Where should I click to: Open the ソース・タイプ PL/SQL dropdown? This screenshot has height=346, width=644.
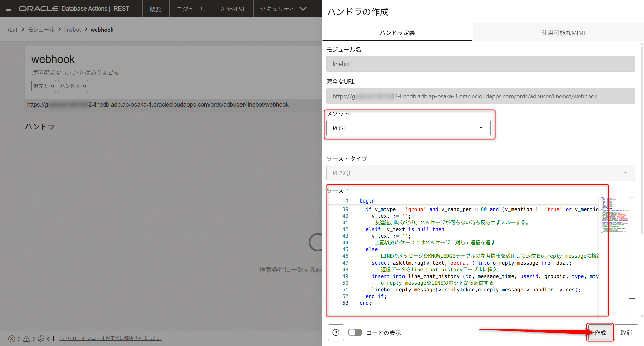click(481, 173)
